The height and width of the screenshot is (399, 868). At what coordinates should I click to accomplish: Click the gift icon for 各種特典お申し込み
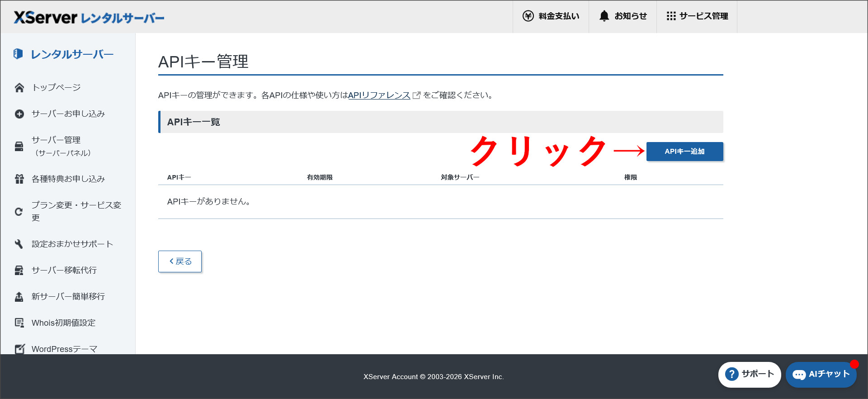[x=19, y=179]
